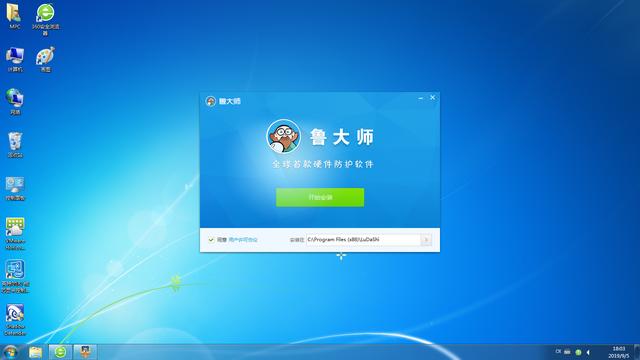Click the Lu Master logo in the installer title bar
This screenshot has width=640, height=360.
tap(211, 101)
